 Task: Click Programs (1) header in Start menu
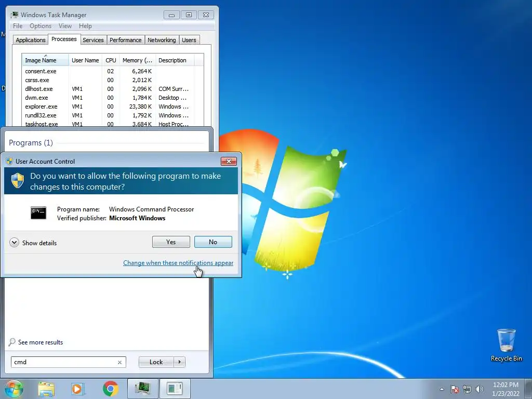point(31,142)
